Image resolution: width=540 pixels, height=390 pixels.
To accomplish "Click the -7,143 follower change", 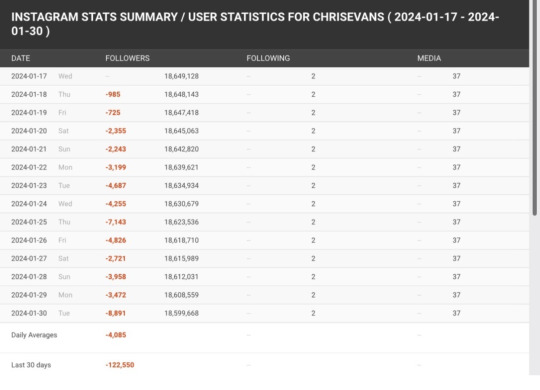I will [116, 222].
